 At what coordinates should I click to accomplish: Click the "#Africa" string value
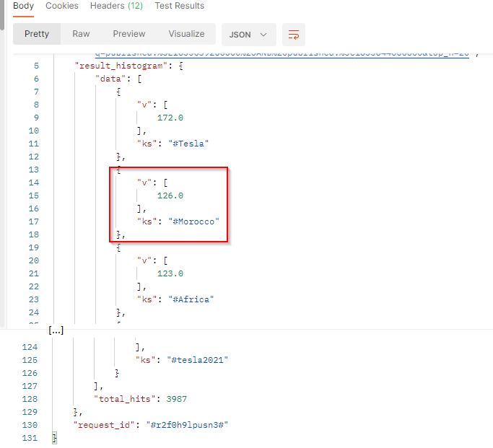coord(191,299)
